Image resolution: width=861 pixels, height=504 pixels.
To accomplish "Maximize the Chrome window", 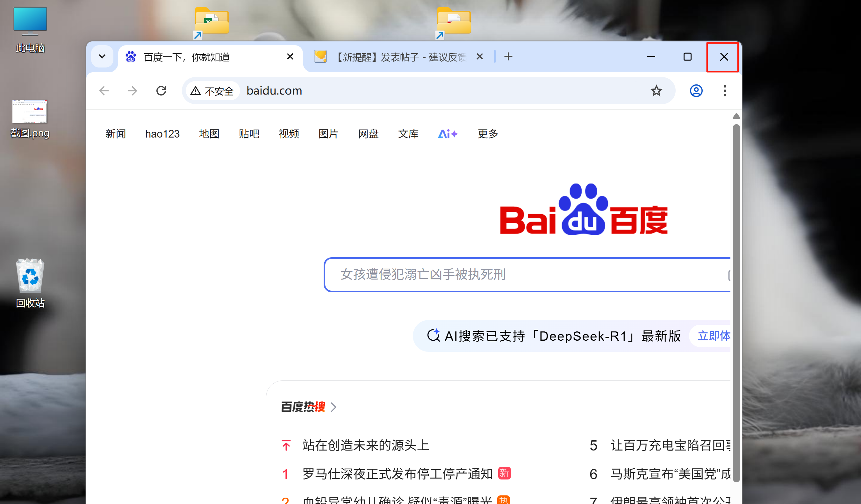I will tap(687, 57).
